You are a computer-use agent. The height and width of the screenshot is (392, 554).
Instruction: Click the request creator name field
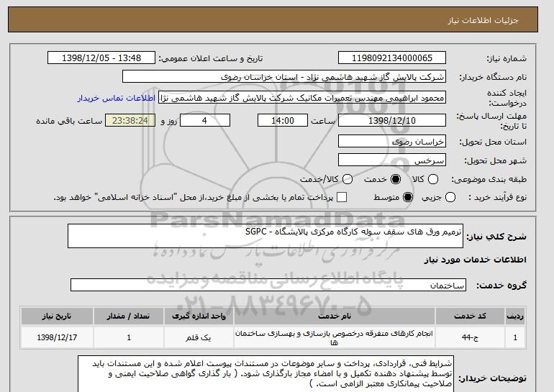302,98
